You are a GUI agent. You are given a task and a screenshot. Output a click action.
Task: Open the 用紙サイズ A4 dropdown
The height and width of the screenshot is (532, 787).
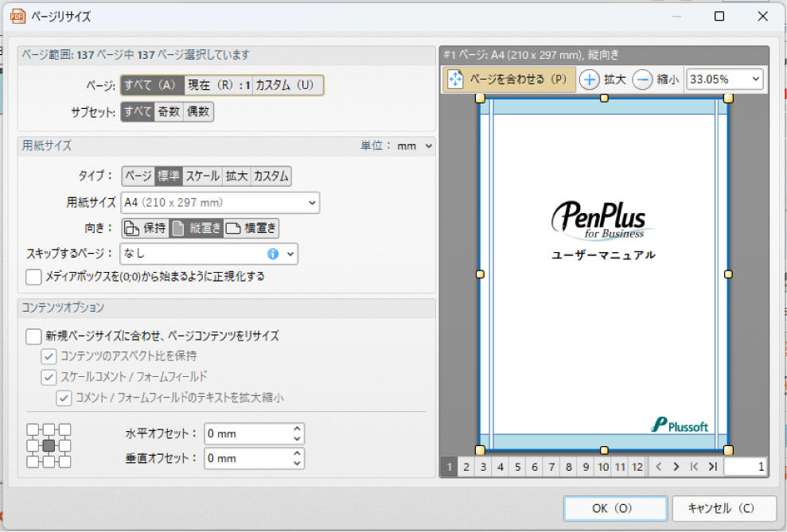[x=220, y=203]
